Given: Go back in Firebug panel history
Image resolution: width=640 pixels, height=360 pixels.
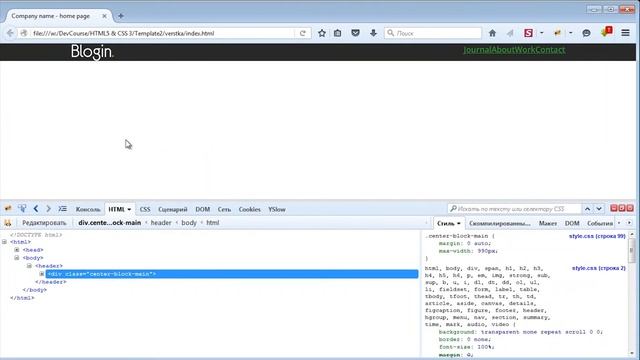Looking at the screenshot, I should pos(36,209).
